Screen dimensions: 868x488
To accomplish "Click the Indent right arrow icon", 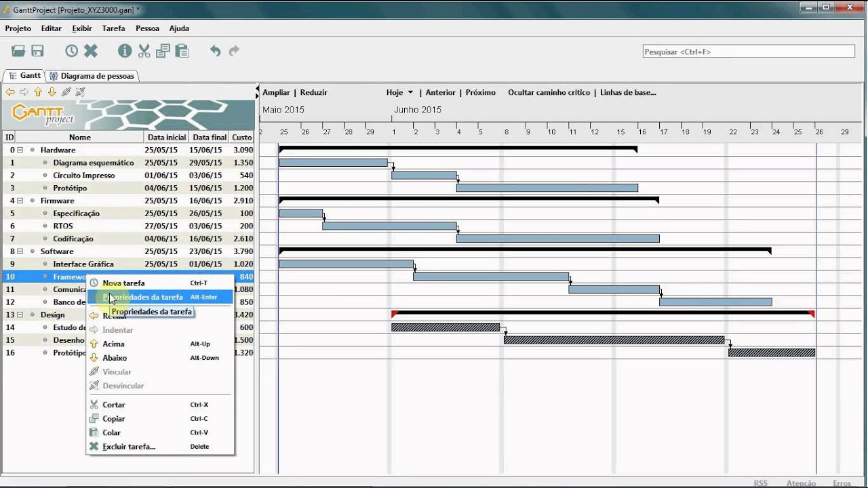I will tap(24, 92).
